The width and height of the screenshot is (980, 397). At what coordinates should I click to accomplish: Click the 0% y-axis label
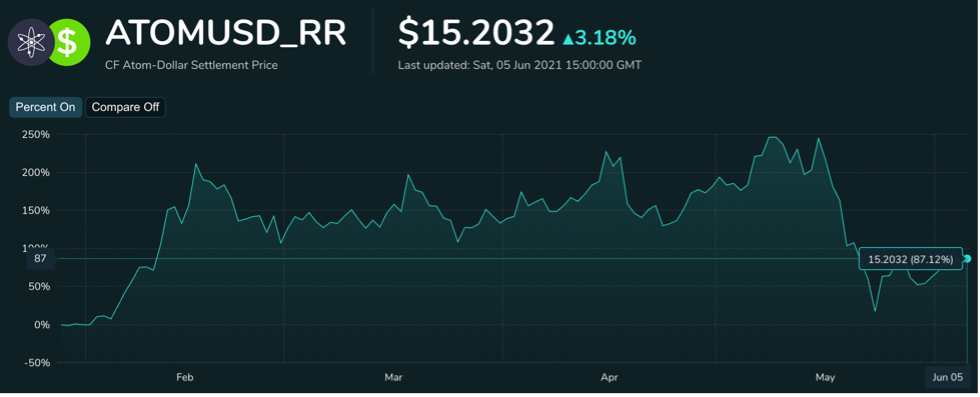(41, 324)
